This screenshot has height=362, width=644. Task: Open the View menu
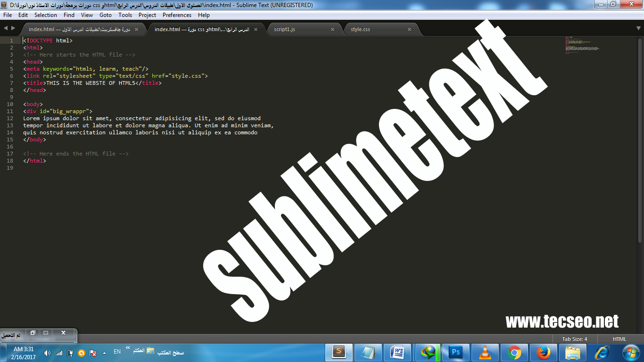click(x=87, y=15)
